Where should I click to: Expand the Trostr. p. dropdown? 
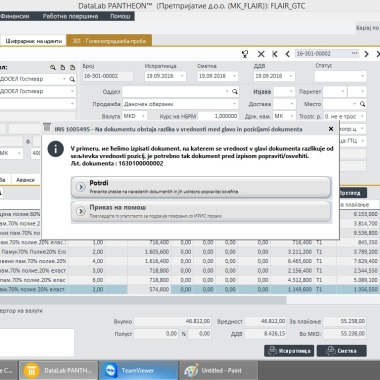coord(362,117)
